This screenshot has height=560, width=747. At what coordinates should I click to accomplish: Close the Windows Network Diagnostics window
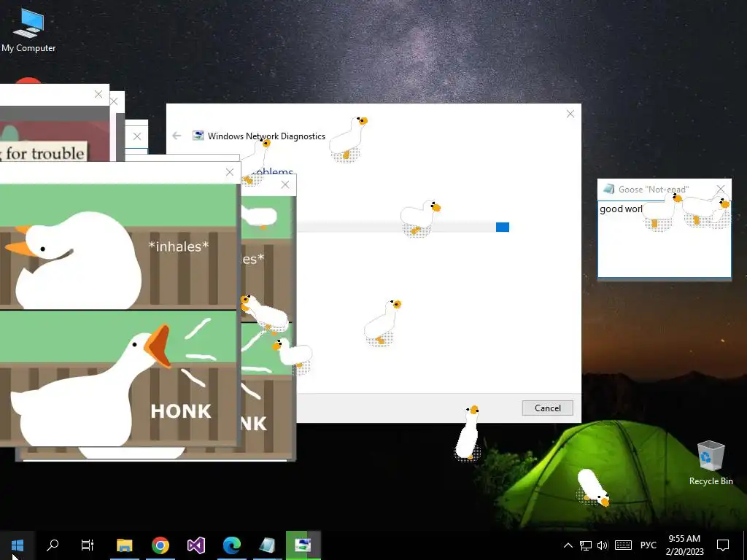(x=570, y=114)
